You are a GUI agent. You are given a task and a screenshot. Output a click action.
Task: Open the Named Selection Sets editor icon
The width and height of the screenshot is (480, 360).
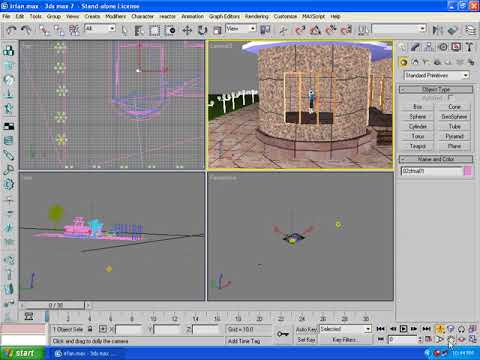click(x=363, y=31)
